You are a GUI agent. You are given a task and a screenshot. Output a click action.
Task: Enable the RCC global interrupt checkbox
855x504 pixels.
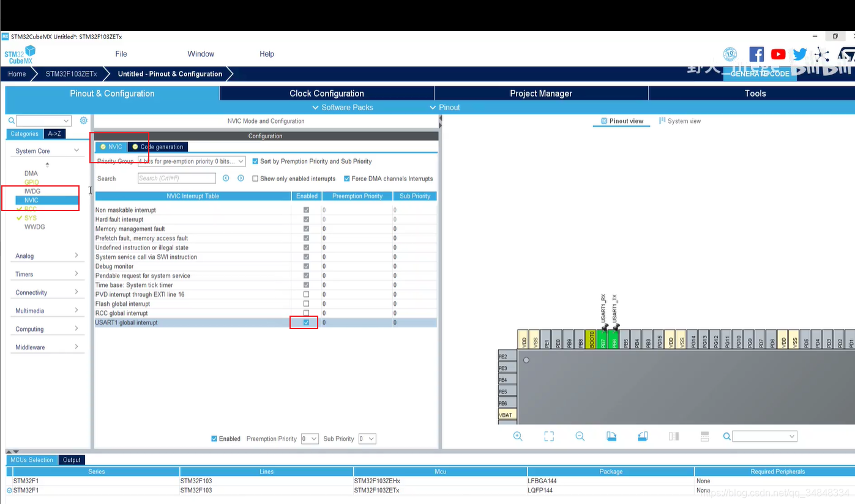pyautogui.click(x=306, y=313)
